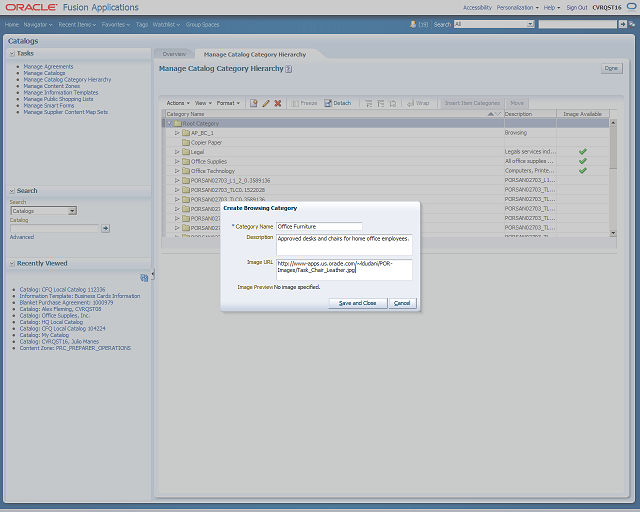Click the Catalog search go arrow
Viewport: 640px width, 512px height.
(105, 228)
